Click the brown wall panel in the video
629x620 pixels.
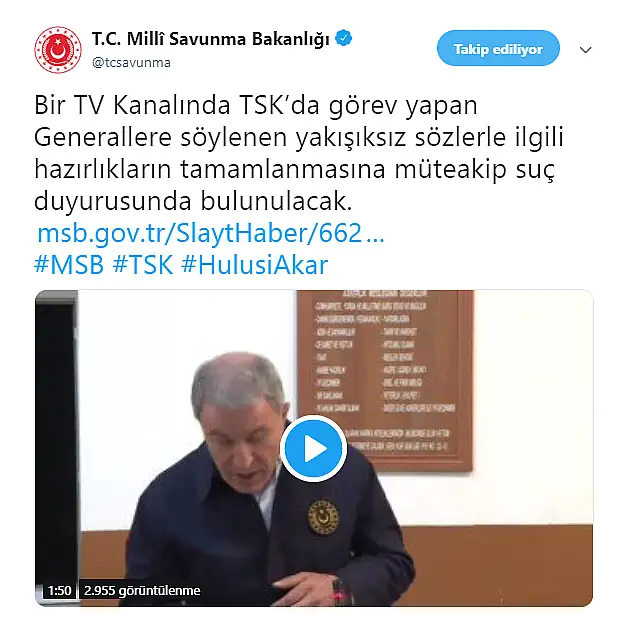coord(501,563)
